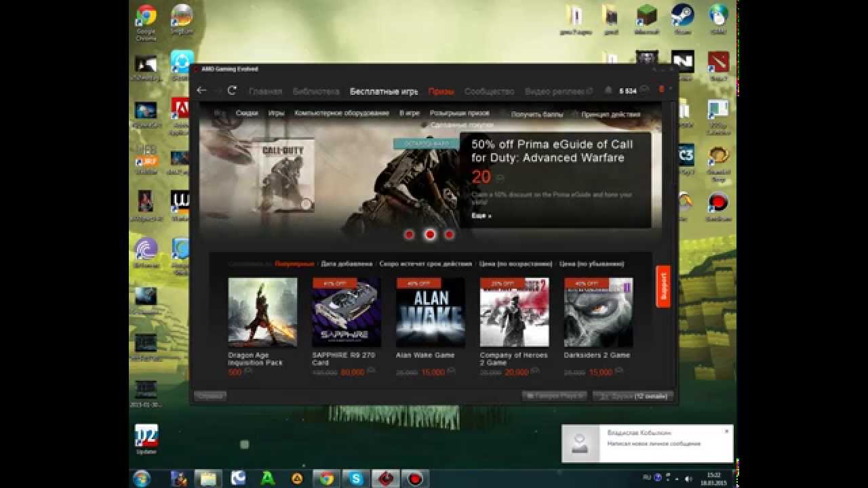This screenshot has width=868, height=488.
Task: Click the volume icon in system tray
Action: tap(689, 478)
